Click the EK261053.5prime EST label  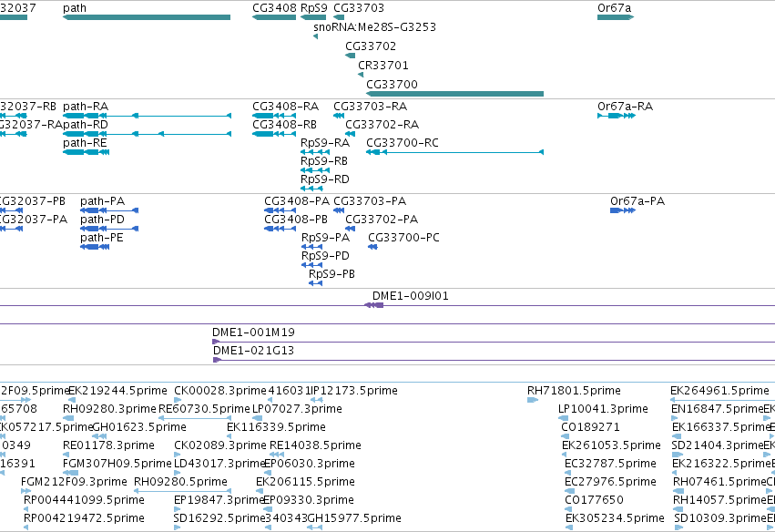pyautogui.click(x=611, y=445)
